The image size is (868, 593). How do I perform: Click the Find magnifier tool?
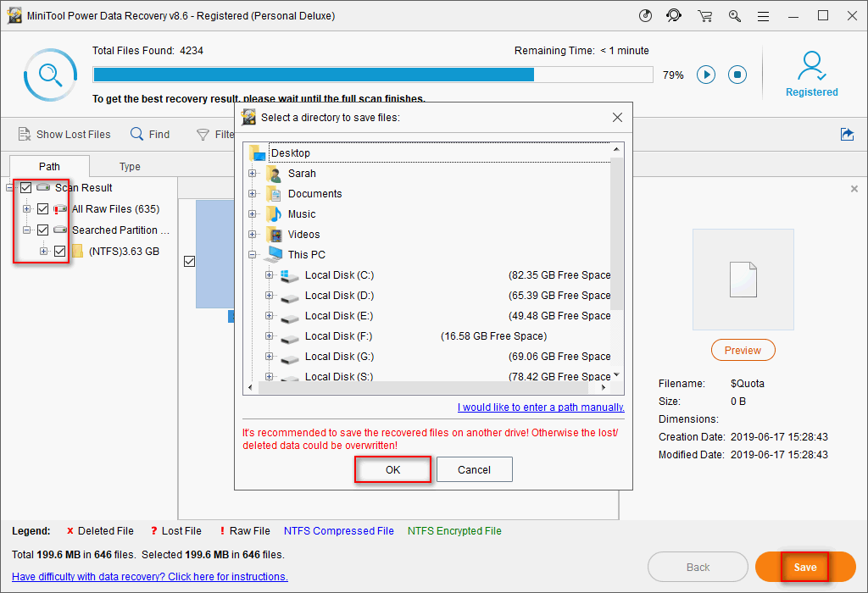[x=150, y=134]
